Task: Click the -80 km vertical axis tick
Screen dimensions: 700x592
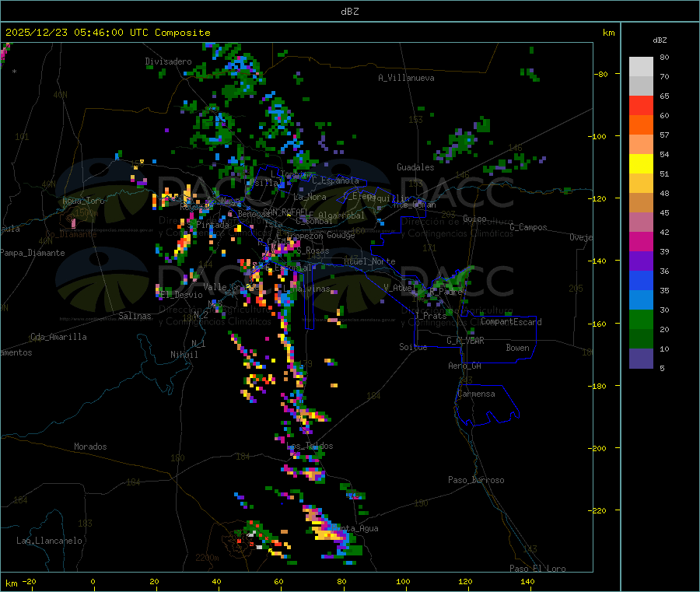Action: pyautogui.click(x=600, y=74)
